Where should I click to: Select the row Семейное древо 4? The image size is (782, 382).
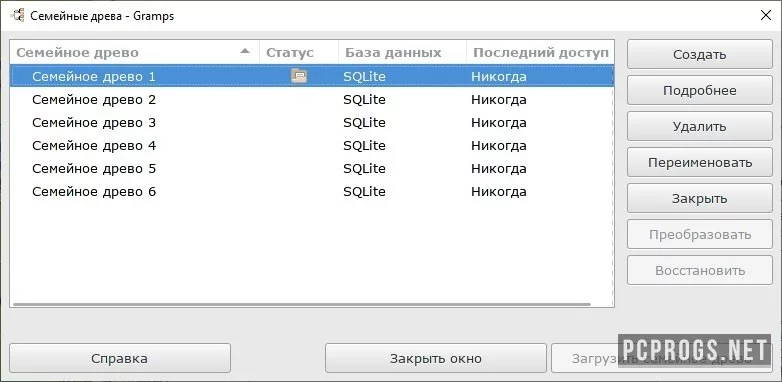312,146
